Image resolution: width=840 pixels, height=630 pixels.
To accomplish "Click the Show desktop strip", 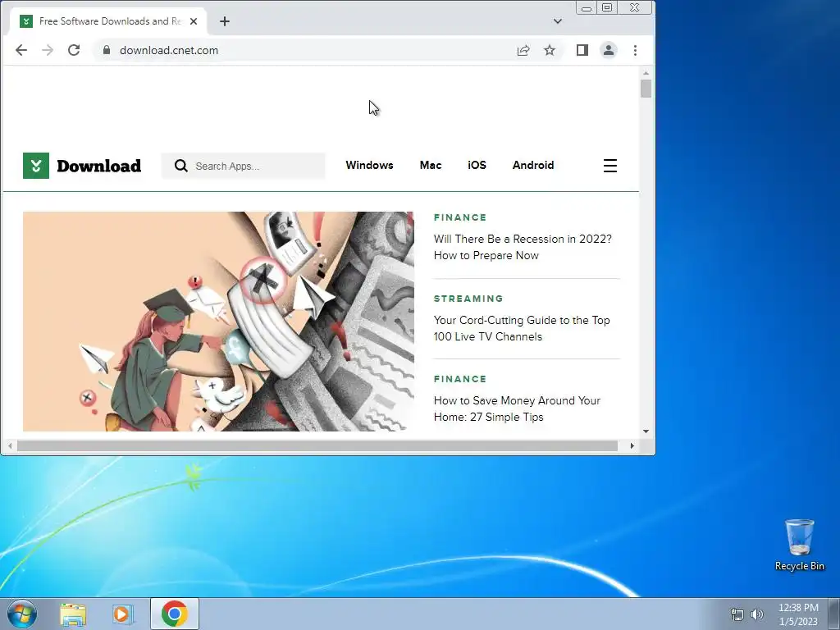I will [834, 614].
